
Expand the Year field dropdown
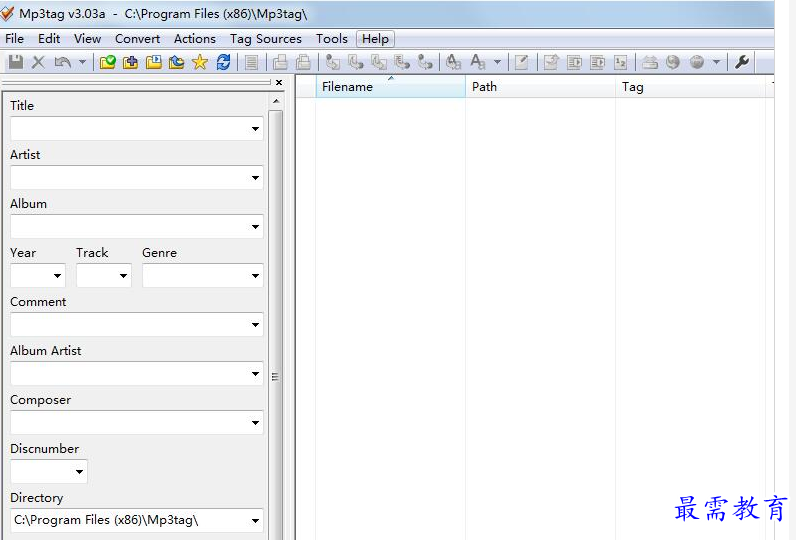57,276
